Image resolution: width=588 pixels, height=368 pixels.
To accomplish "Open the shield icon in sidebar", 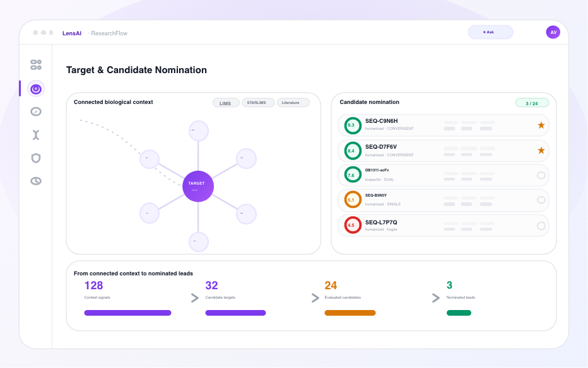I will tap(36, 158).
